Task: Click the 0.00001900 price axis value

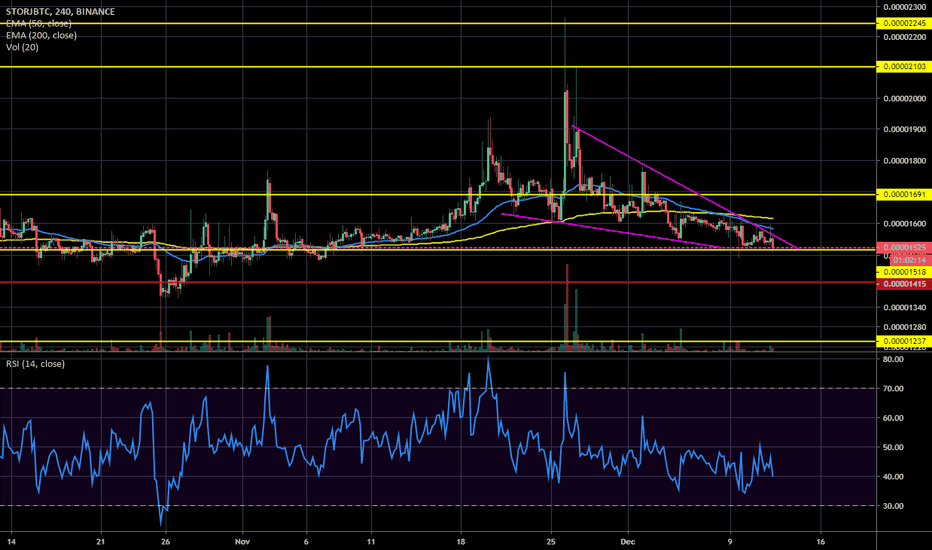Action: point(905,130)
